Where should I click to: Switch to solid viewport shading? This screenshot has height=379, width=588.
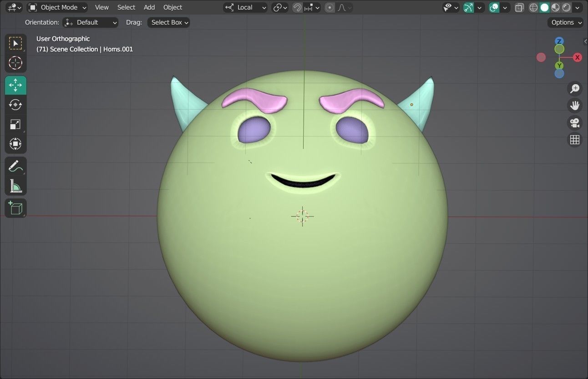click(x=544, y=7)
